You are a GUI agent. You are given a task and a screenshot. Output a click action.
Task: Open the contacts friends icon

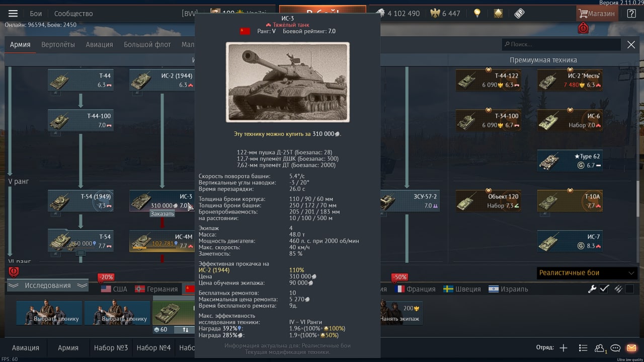coord(600,348)
